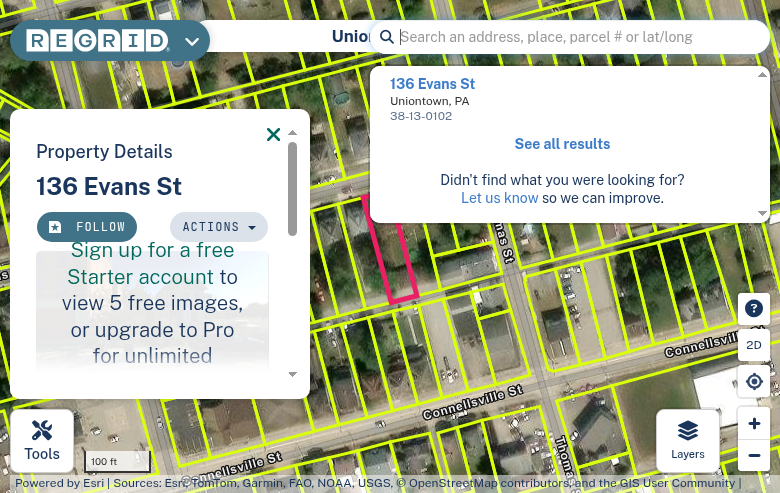Open the Tools panel
Image resolution: width=780 pixels, height=493 pixels.
[x=42, y=441]
